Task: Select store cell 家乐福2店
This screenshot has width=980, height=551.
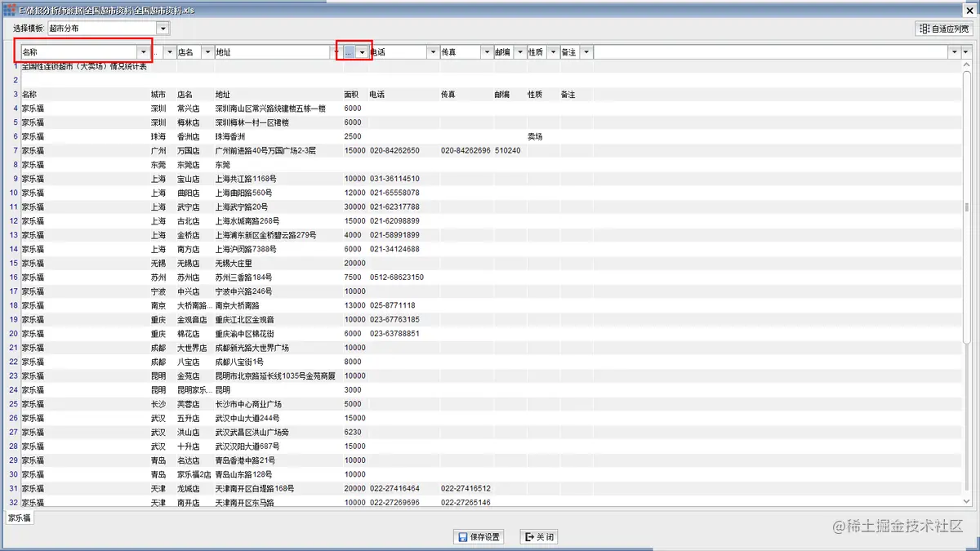Action: pos(194,474)
